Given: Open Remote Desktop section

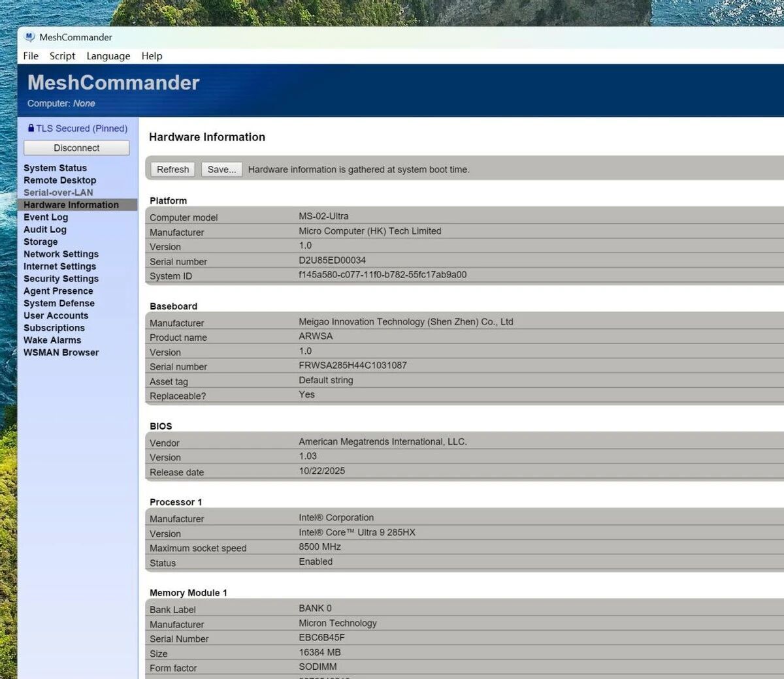Looking at the screenshot, I should 59,180.
